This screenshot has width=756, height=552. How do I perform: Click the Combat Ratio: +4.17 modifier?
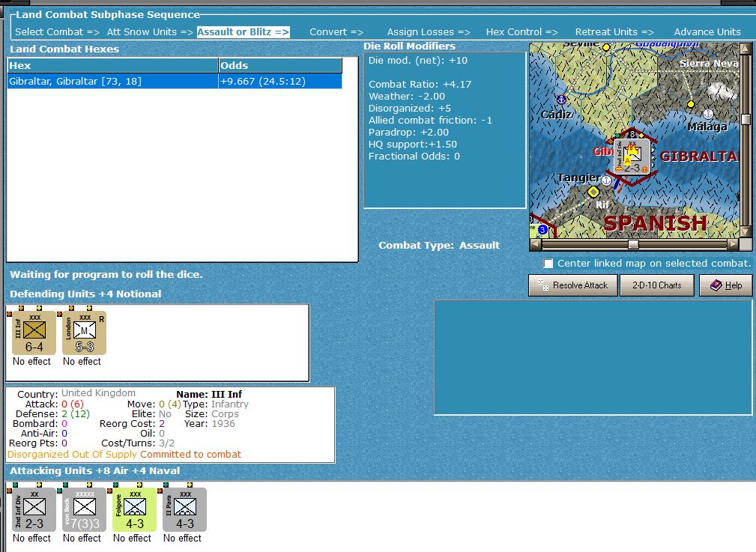point(420,85)
